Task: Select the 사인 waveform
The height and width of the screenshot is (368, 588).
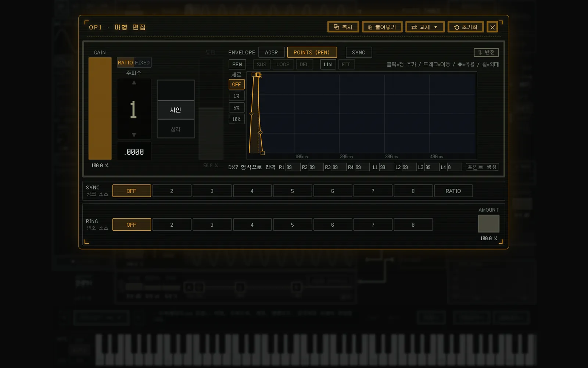Action: pyautogui.click(x=176, y=110)
